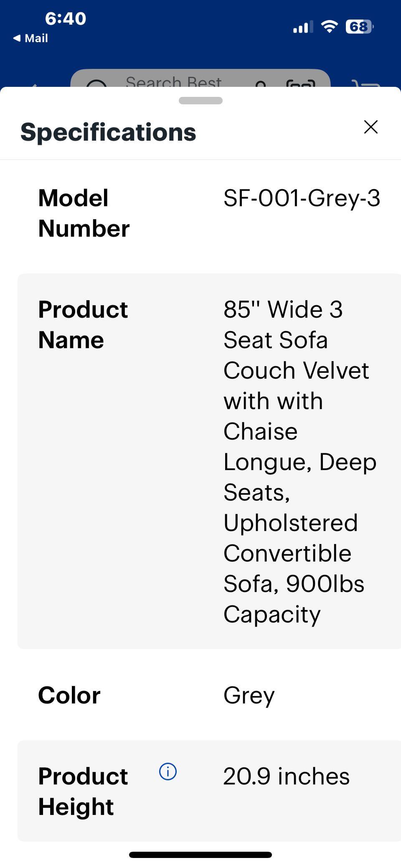Tap the Grey color value
Screen dimensions: 401x868
[x=249, y=695]
